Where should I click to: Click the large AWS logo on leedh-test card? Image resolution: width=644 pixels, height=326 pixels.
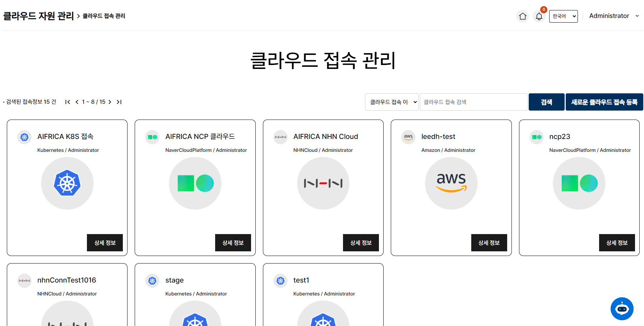pyautogui.click(x=451, y=183)
